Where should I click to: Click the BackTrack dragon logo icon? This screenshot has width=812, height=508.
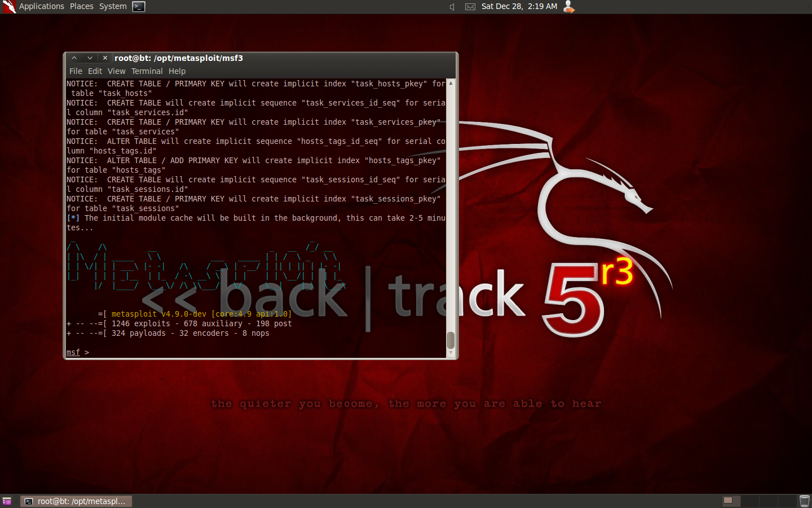8,7
